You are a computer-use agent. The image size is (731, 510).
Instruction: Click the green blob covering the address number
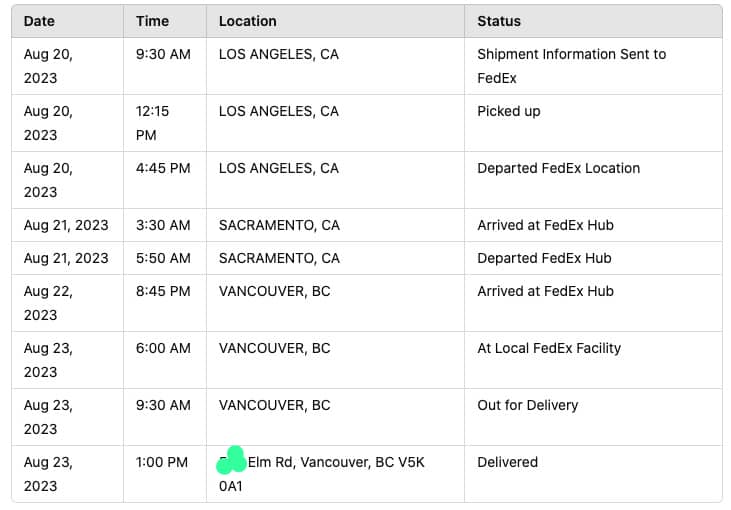[232, 460]
